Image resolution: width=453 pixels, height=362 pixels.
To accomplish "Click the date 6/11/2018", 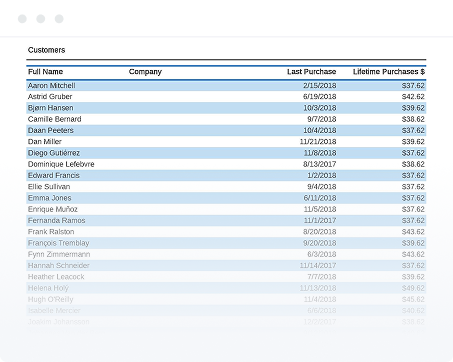I will (x=320, y=198).
